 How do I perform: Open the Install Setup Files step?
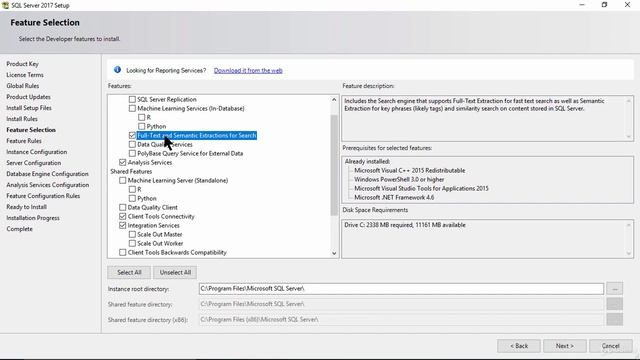pos(29,108)
